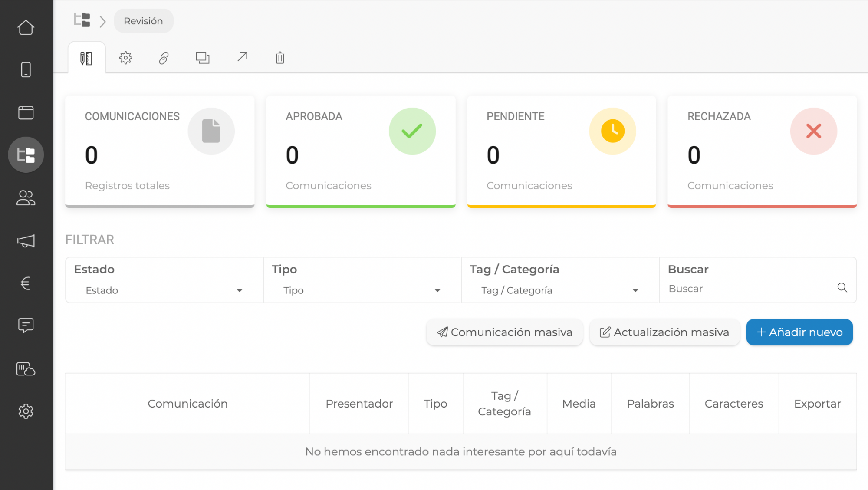Click the Exportar column header

point(817,404)
